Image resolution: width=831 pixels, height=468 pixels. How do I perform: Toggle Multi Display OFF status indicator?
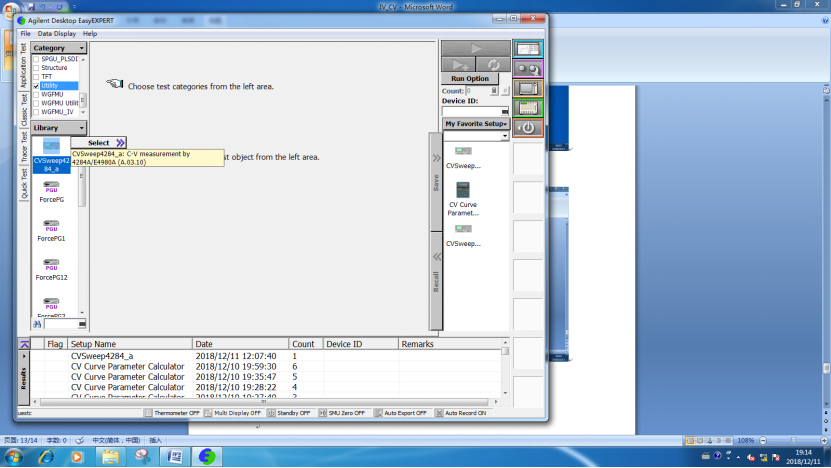[233, 413]
